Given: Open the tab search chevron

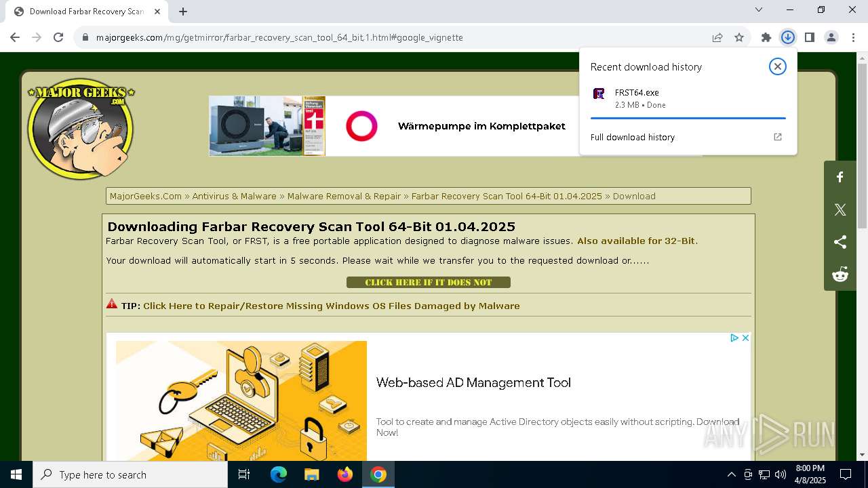Looking at the screenshot, I should 759,9.
